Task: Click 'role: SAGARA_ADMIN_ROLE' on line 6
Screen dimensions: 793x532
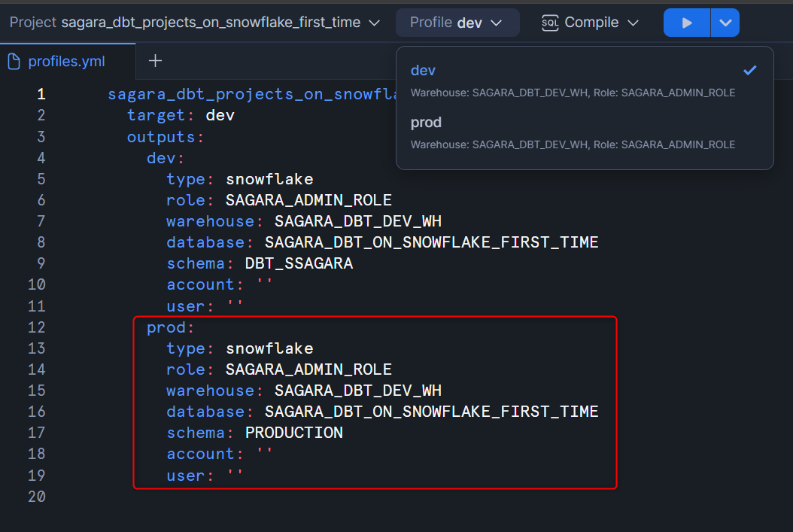Action: (x=279, y=200)
